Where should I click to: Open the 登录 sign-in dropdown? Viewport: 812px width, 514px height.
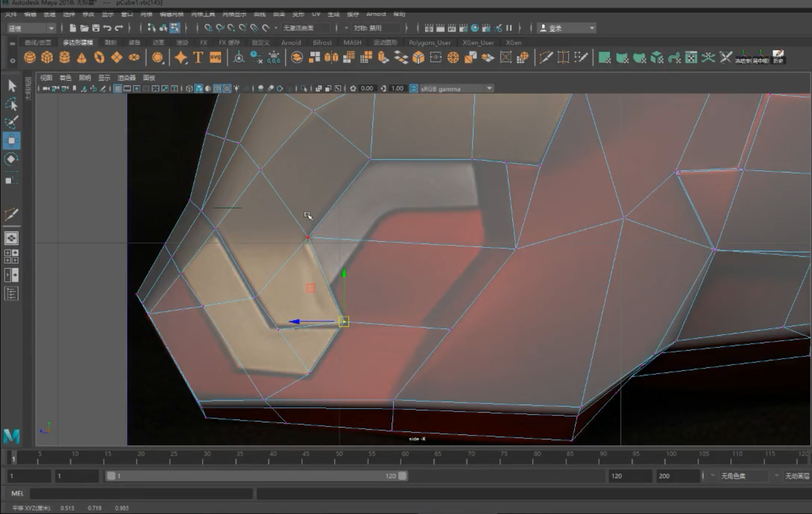567,28
